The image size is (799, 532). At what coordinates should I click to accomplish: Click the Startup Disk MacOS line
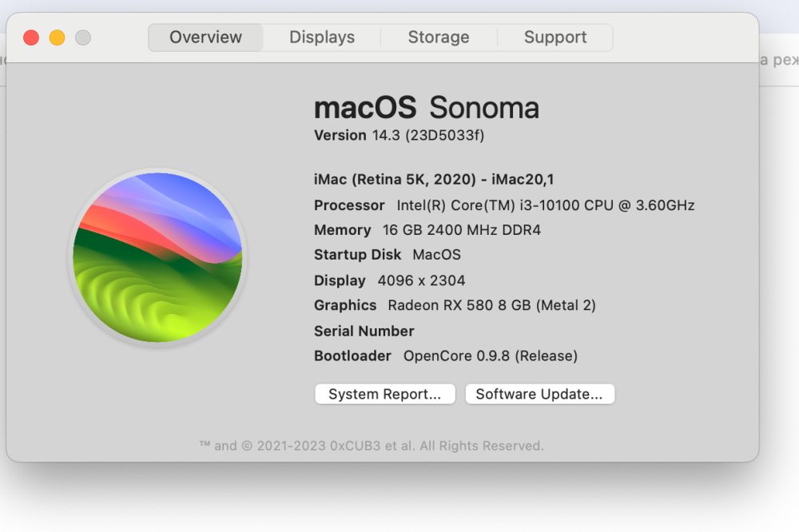coord(388,255)
